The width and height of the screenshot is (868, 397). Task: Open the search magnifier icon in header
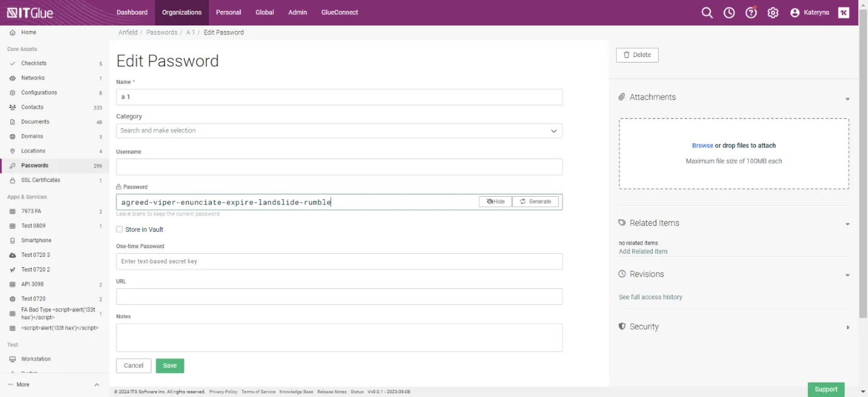click(707, 13)
